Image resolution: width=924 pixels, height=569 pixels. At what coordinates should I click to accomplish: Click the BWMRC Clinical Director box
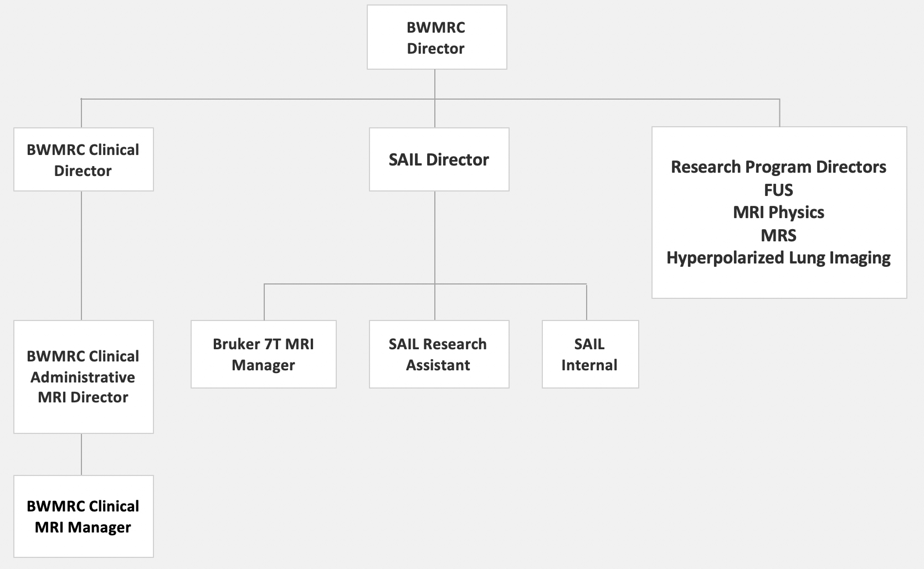83,160
